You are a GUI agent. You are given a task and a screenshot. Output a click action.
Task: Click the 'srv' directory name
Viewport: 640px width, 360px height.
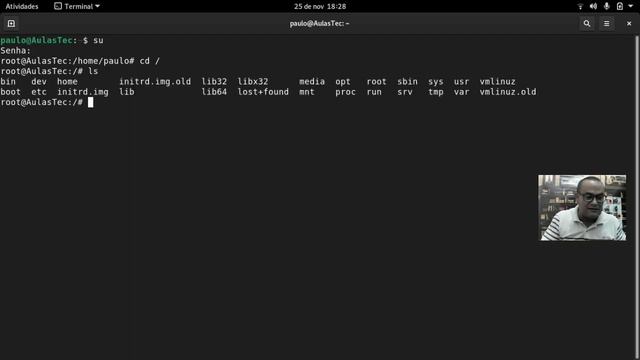pyautogui.click(x=405, y=92)
